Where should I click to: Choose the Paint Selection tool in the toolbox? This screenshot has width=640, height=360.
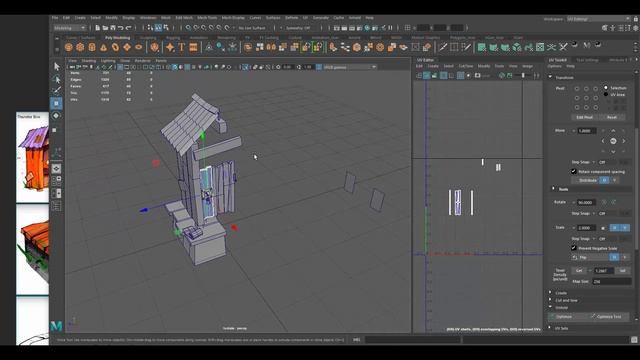point(57,91)
